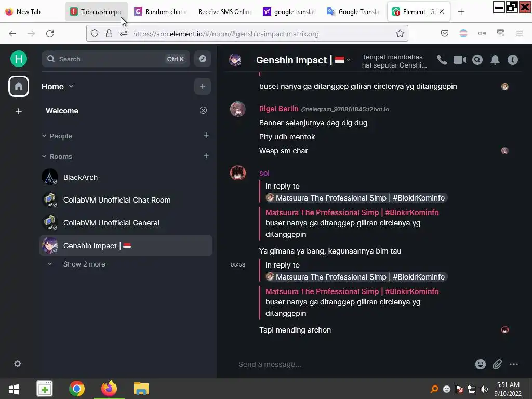The width and height of the screenshot is (532, 399).
Task: Switch to Yahoo google translate tab
Action: pyautogui.click(x=289, y=12)
